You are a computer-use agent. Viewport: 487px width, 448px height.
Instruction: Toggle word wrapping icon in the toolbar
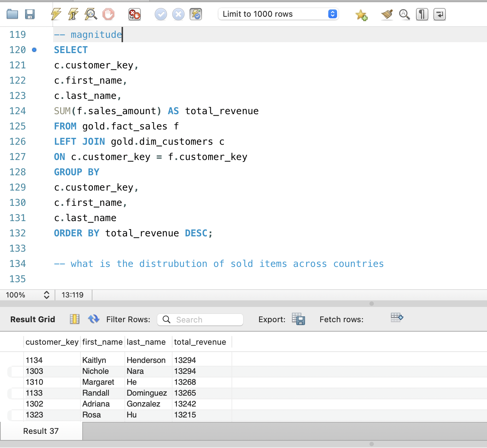tap(439, 15)
